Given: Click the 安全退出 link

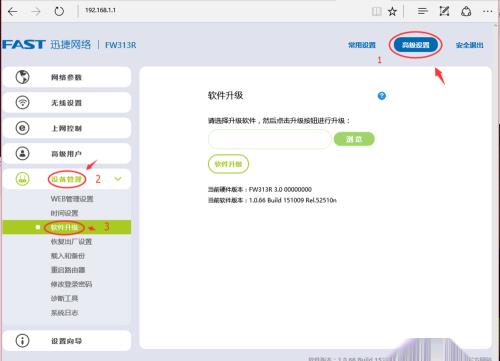Looking at the screenshot, I should (470, 45).
